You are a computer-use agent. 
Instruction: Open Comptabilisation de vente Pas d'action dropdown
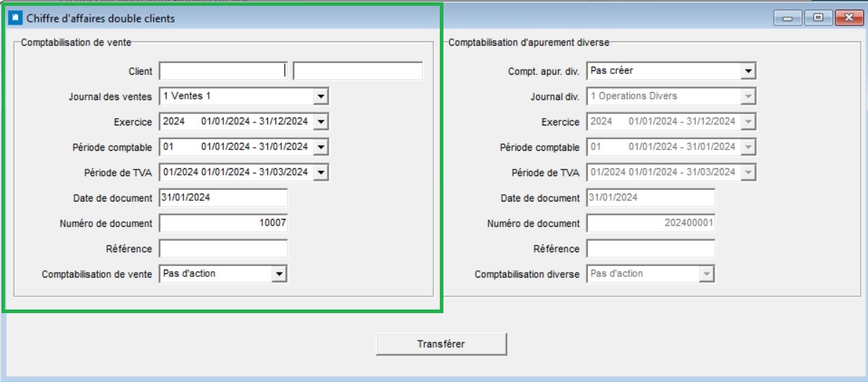click(223, 273)
